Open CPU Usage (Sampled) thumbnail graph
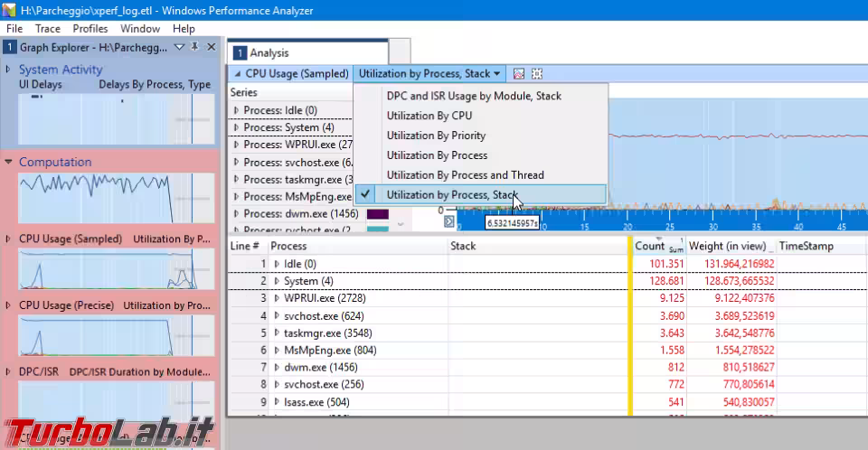Image resolution: width=868 pixels, height=450 pixels. pyautogui.click(x=117, y=269)
